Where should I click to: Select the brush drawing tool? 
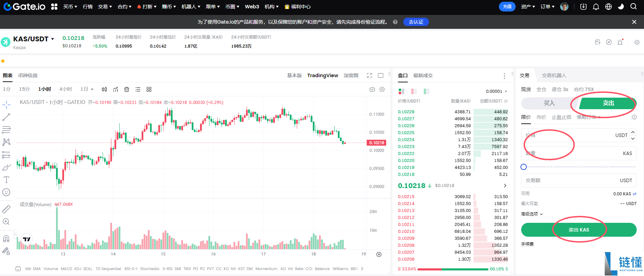pyautogui.click(x=6, y=167)
